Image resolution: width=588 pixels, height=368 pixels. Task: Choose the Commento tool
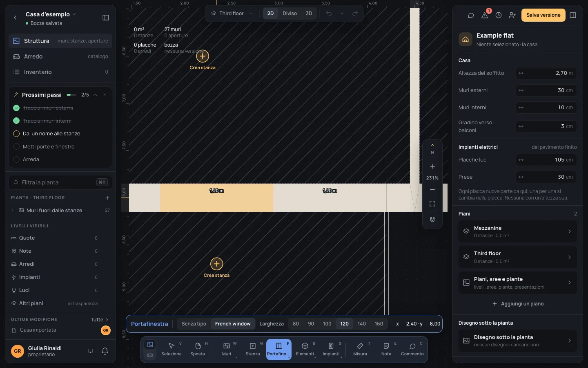[x=412, y=350]
